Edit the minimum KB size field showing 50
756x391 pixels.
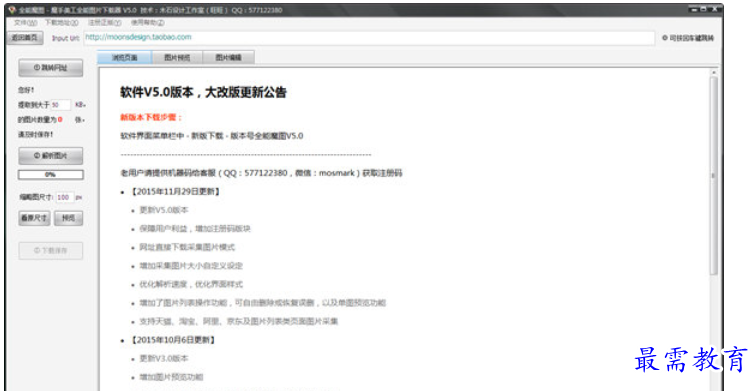click(x=61, y=105)
